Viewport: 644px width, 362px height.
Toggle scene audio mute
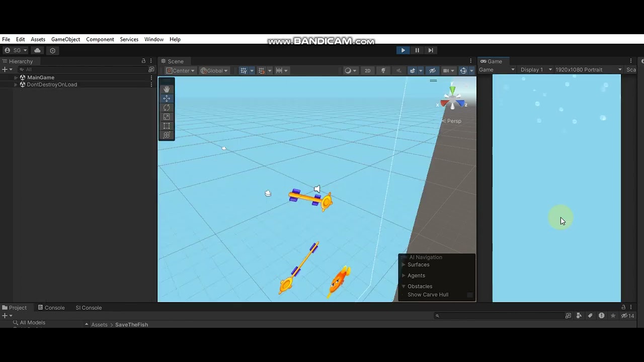[399, 70]
